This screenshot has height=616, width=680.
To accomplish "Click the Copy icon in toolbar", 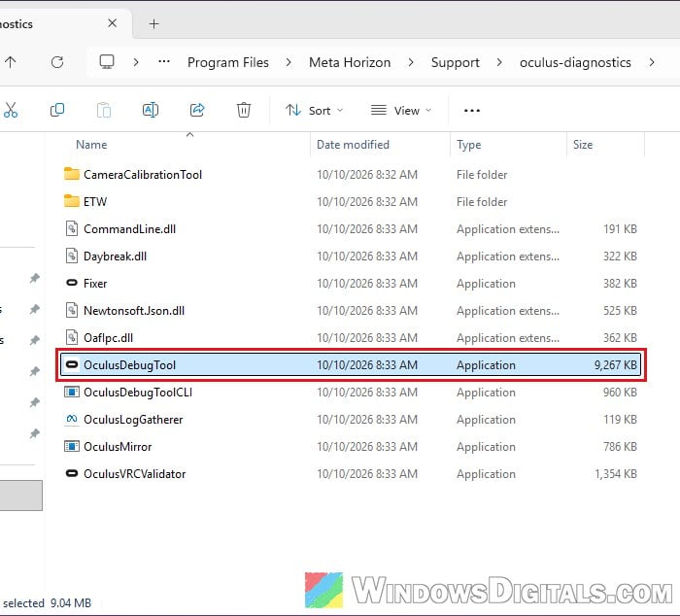I will pyautogui.click(x=56, y=110).
